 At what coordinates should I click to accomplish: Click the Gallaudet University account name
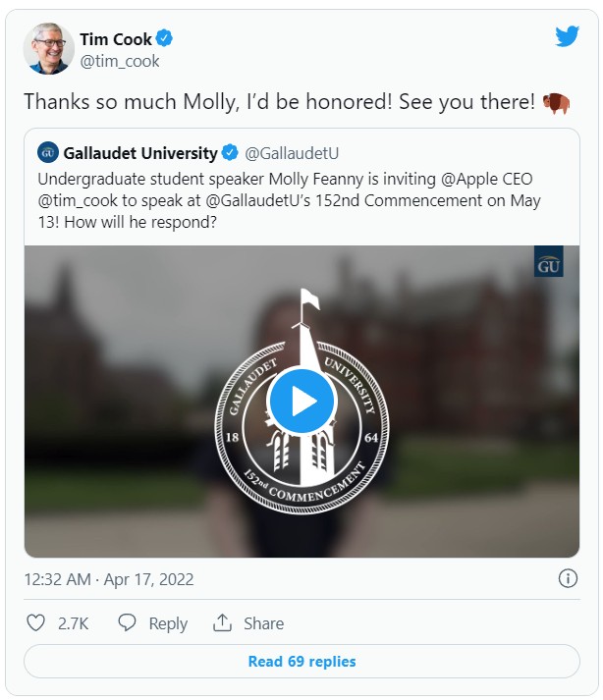[140, 153]
